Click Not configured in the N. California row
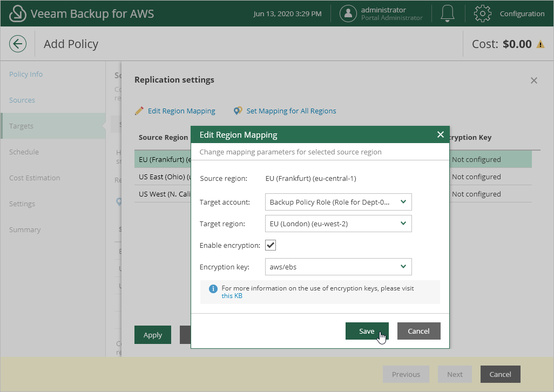 (x=476, y=194)
